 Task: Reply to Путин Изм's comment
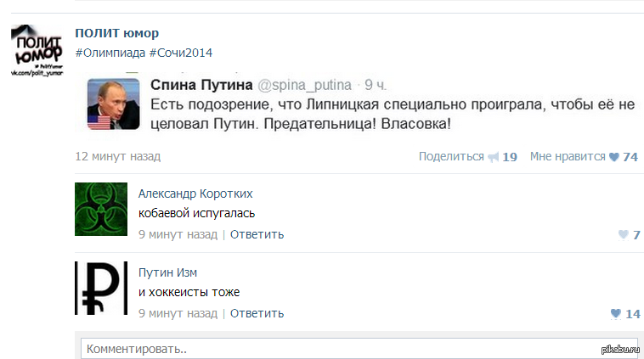click(257, 313)
